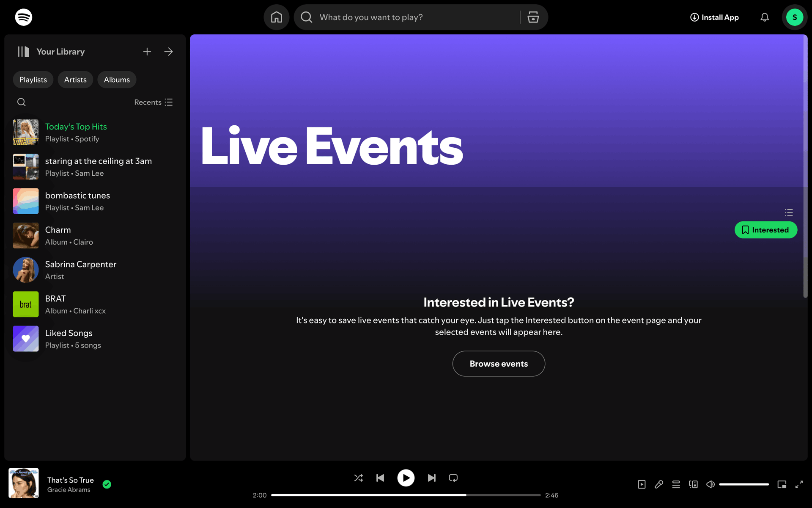Toggle saved checkmark for That's So True
This screenshot has height=508, width=812.
107,484
